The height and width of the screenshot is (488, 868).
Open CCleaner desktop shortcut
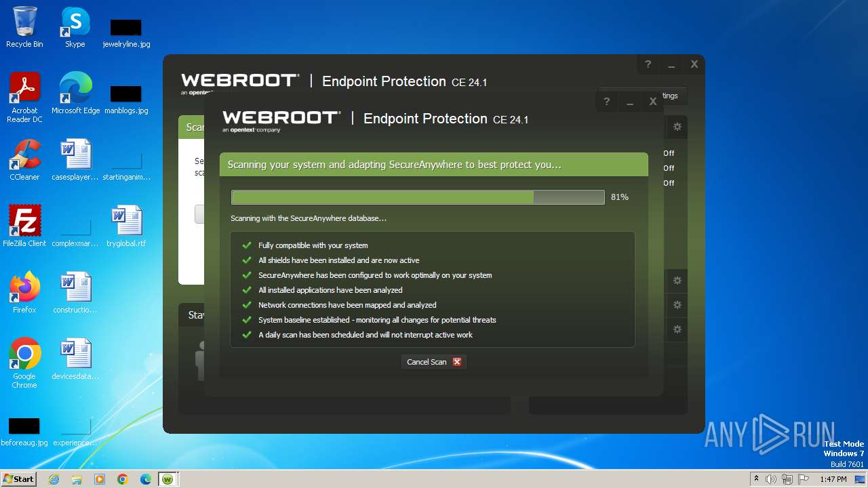[24, 160]
